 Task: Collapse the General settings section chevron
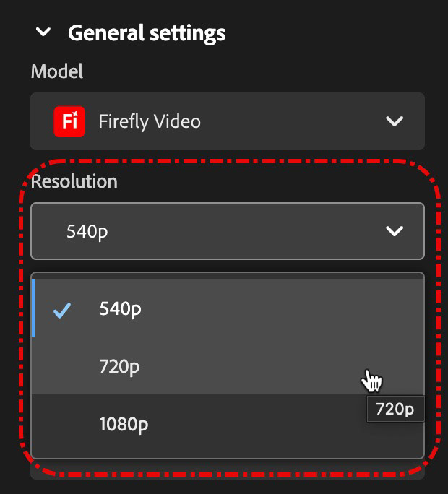click(43, 32)
